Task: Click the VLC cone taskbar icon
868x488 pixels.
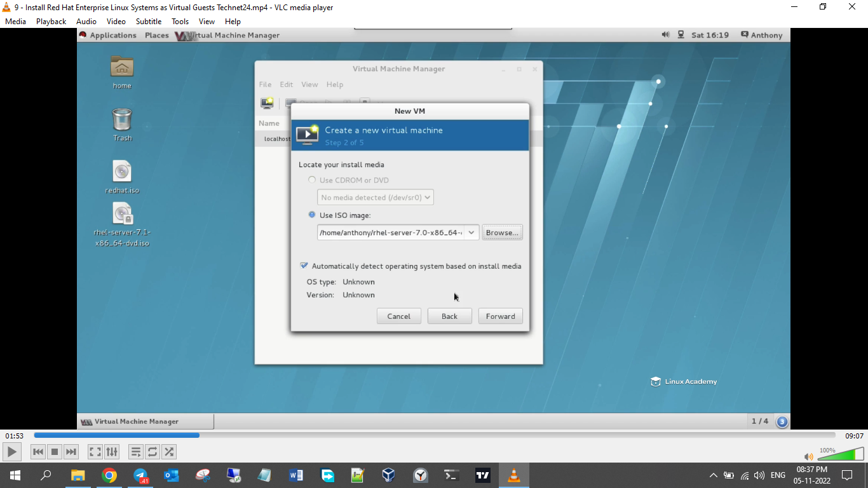Action: (514, 475)
